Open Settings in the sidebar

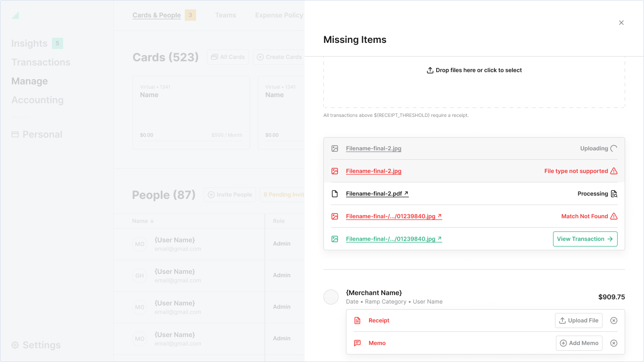point(41,345)
